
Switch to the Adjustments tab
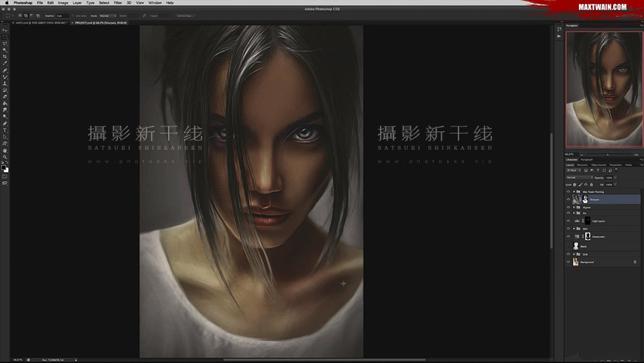coord(598,165)
